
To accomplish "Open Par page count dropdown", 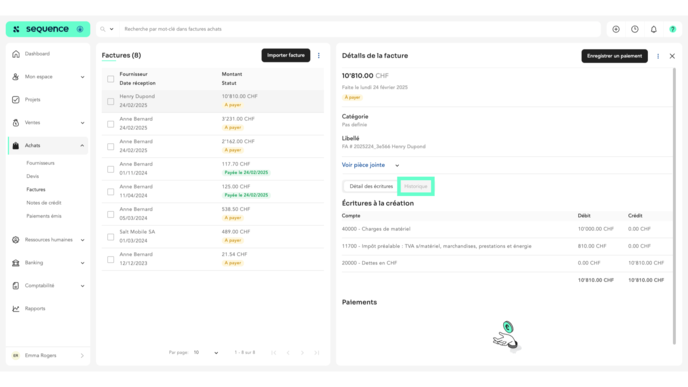I will tap(206, 353).
